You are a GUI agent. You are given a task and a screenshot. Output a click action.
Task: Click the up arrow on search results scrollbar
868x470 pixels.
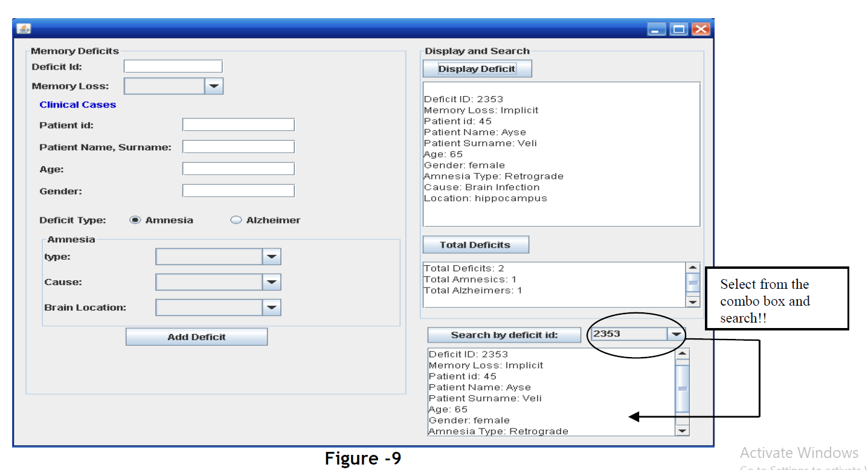tap(683, 355)
